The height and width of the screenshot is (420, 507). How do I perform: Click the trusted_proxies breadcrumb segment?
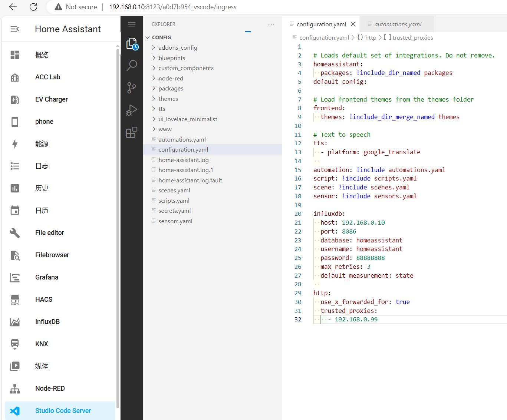412,37
